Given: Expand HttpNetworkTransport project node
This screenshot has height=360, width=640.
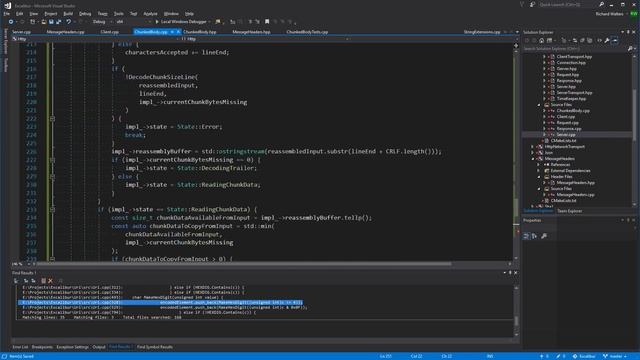Looking at the screenshot, I should point(532,147).
